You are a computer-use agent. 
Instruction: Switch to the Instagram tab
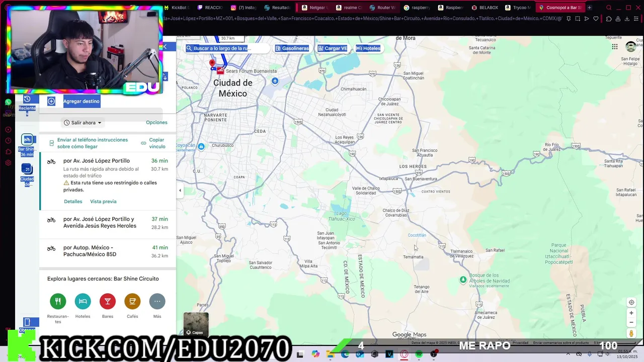244,8
